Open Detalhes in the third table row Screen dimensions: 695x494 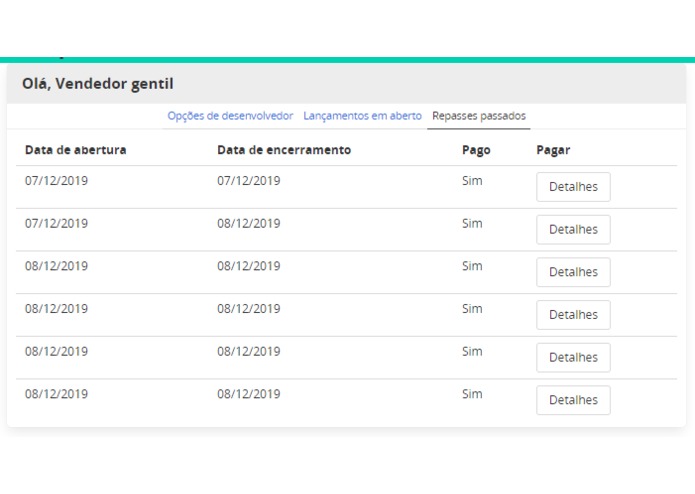click(x=573, y=272)
